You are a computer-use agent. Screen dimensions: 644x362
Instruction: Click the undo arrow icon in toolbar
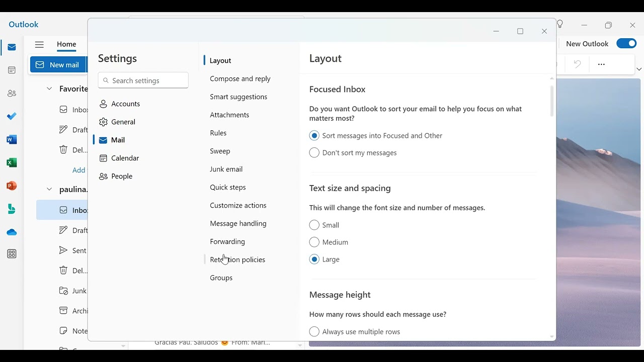577,64
